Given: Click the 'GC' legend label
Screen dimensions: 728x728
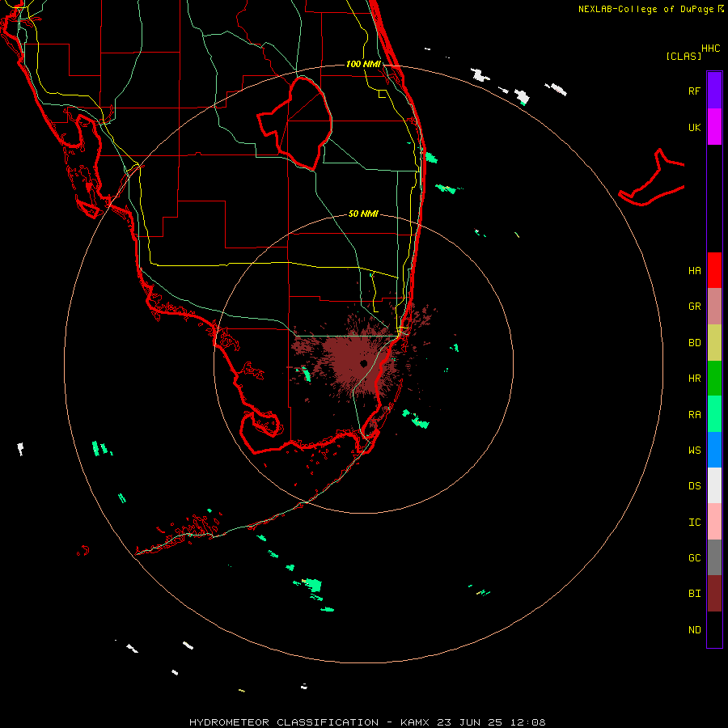Looking at the screenshot, I should (694, 557).
